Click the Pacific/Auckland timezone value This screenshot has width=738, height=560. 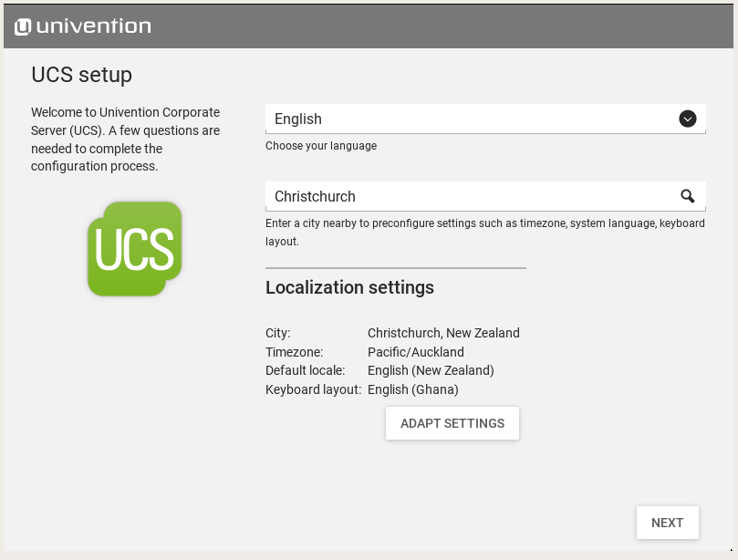pos(415,352)
